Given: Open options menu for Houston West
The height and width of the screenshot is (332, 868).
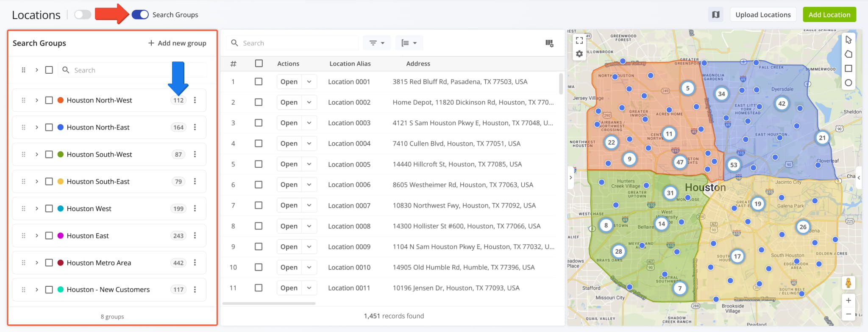Looking at the screenshot, I should (x=195, y=209).
